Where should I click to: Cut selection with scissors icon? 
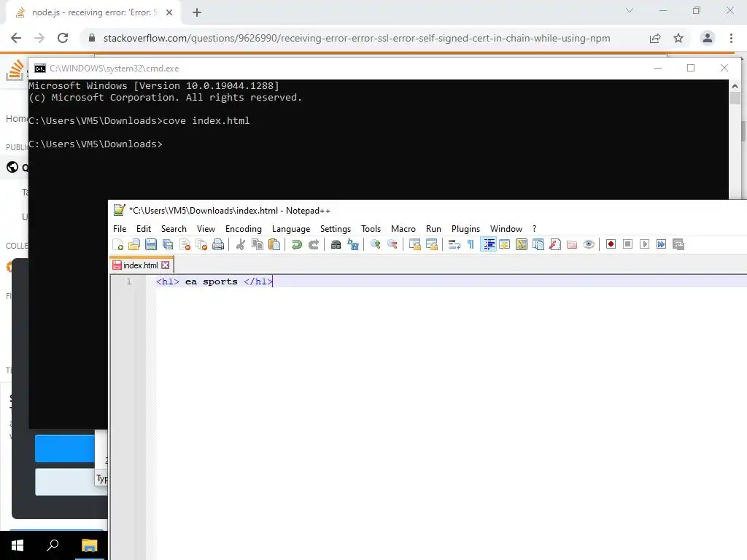point(241,244)
